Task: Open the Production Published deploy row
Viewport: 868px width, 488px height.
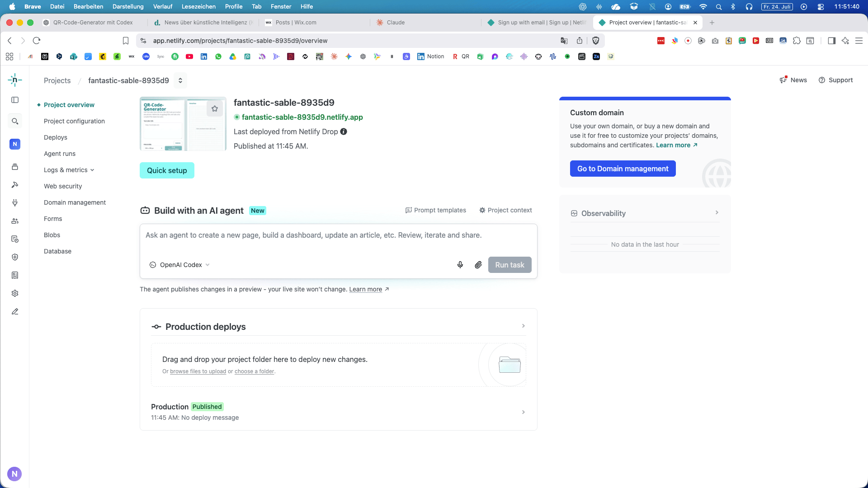Action: [338, 412]
